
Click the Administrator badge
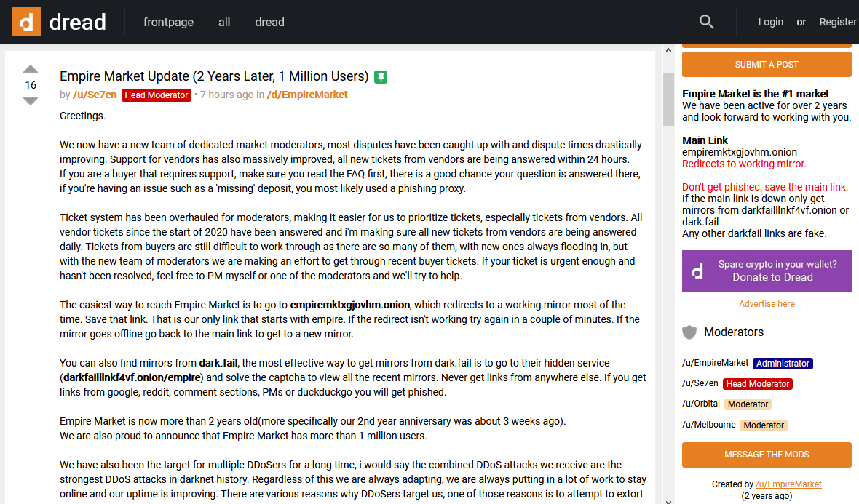(x=783, y=364)
